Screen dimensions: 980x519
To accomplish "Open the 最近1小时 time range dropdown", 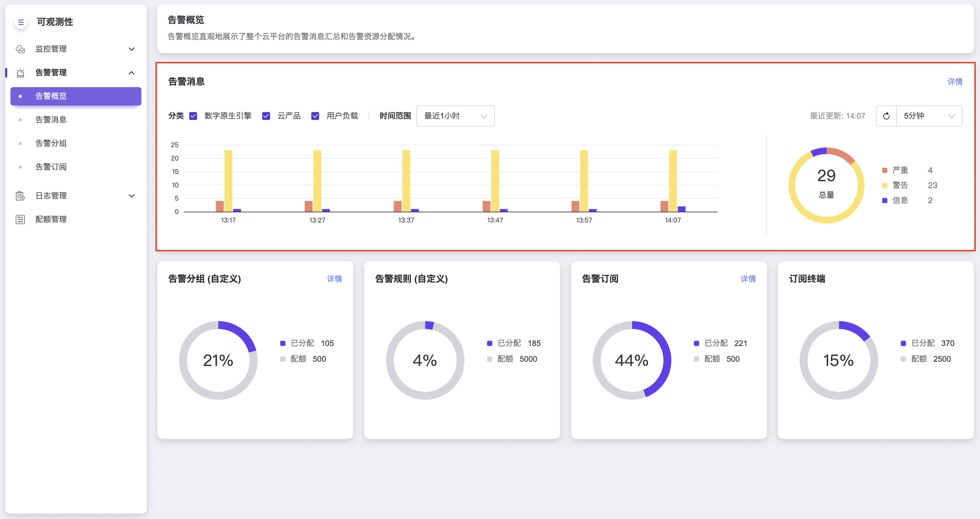I will pos(455,116).
